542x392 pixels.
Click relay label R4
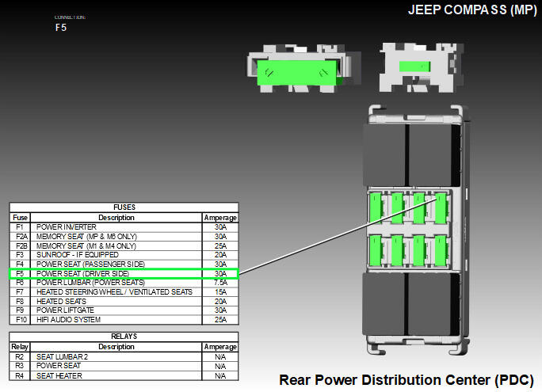pyautogui.click(x=20, y=376)
